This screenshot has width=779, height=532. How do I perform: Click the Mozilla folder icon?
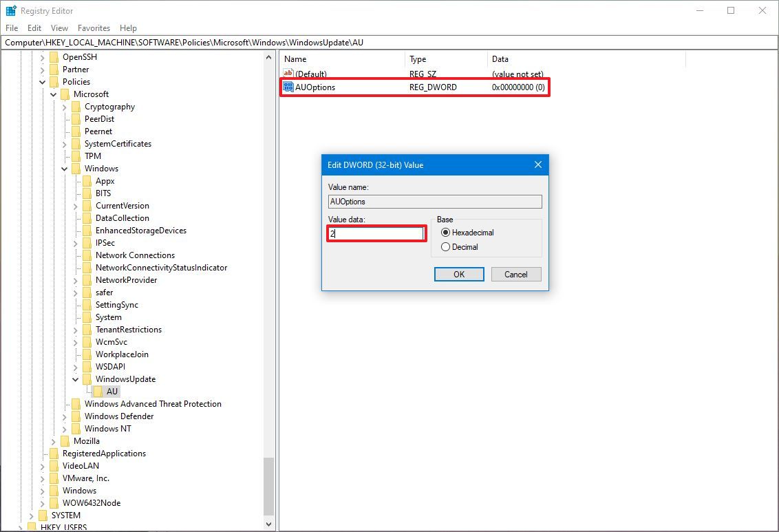coord(65,441)
